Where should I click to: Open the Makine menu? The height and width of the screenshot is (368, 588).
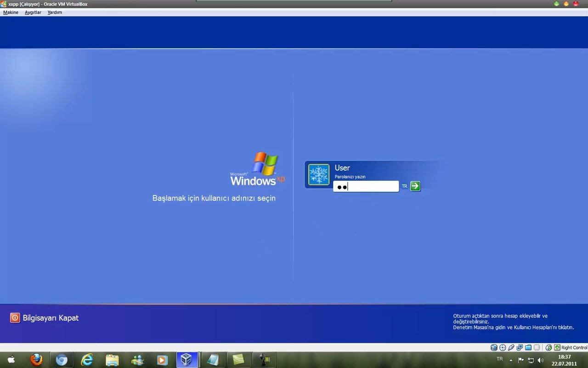click(11, 12)
